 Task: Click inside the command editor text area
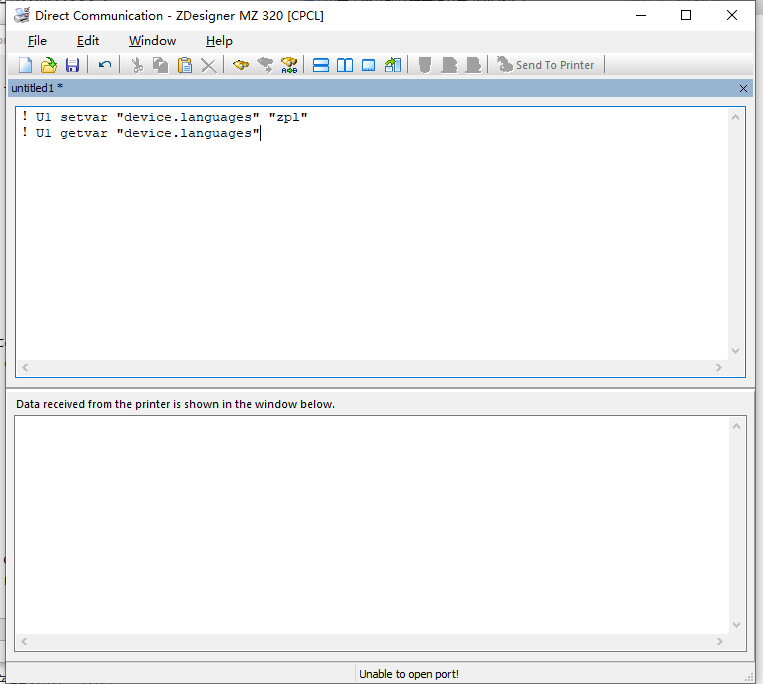[372, 234]
